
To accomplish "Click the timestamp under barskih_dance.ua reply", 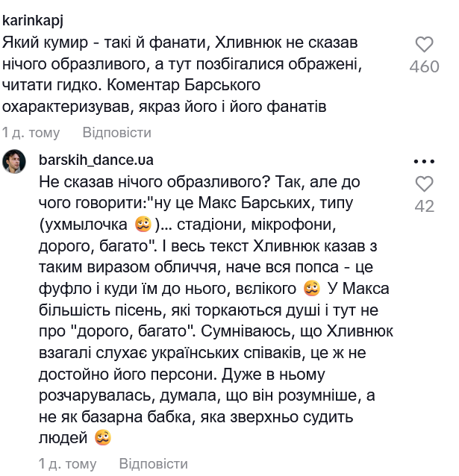I will (x=67, y=463).
